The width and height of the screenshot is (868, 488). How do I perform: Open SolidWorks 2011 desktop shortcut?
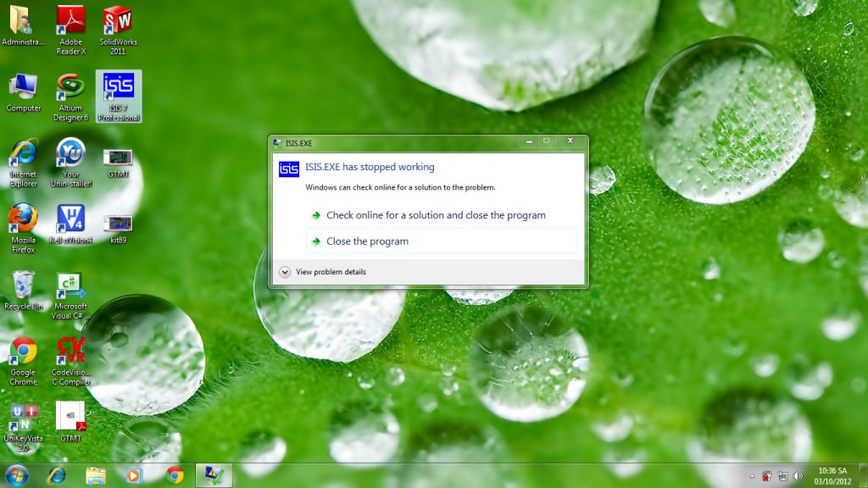[118, 30]
